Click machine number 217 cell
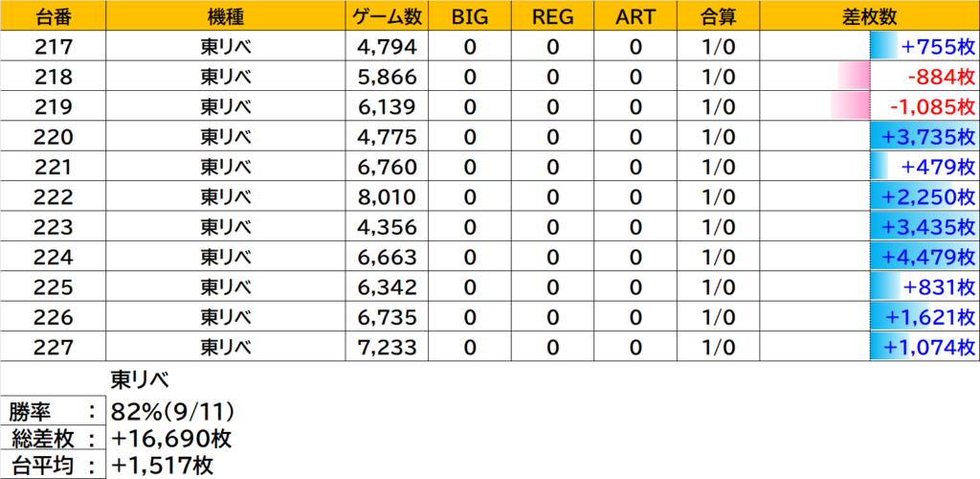 53,46
